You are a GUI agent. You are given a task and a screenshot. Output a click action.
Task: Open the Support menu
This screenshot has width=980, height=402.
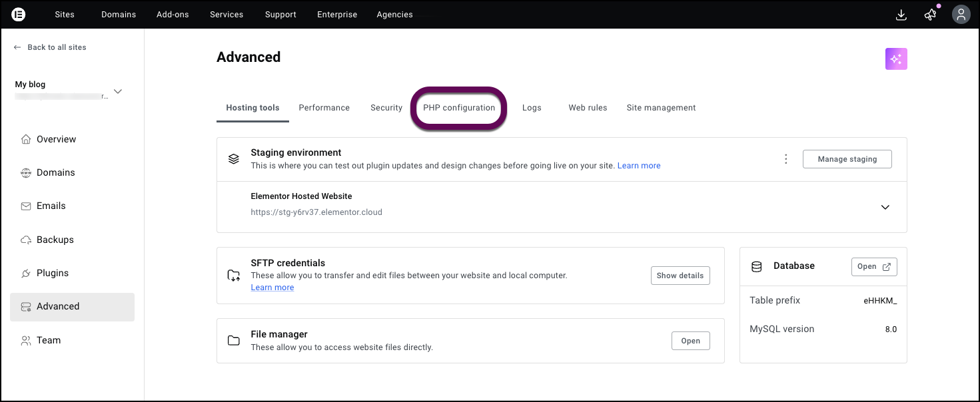point(280,15)
